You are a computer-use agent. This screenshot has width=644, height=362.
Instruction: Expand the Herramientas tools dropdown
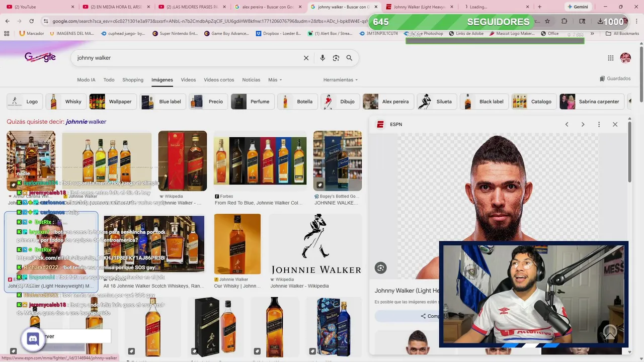(x=341, y=80)
